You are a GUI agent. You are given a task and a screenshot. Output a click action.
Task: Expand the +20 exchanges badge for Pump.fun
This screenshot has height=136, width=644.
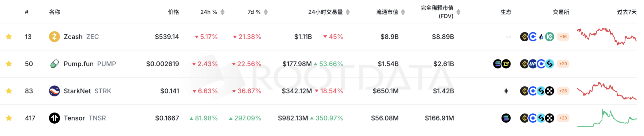(563, 64)
